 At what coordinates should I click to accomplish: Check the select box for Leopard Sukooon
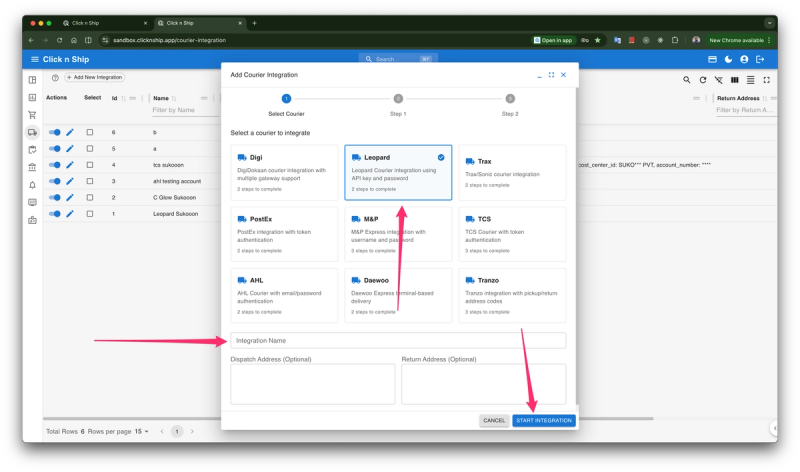(x=90, y=214)
